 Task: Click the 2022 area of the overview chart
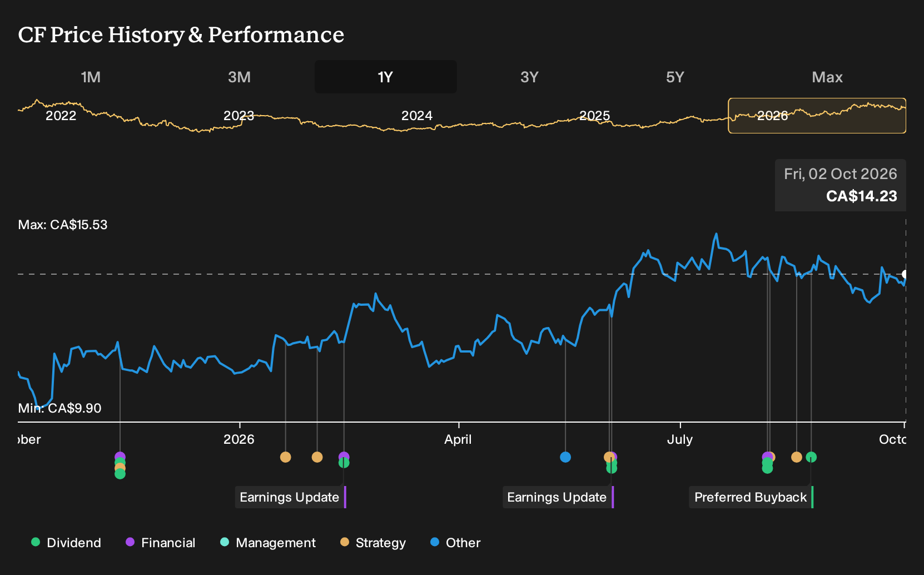[x=61, y=116]
